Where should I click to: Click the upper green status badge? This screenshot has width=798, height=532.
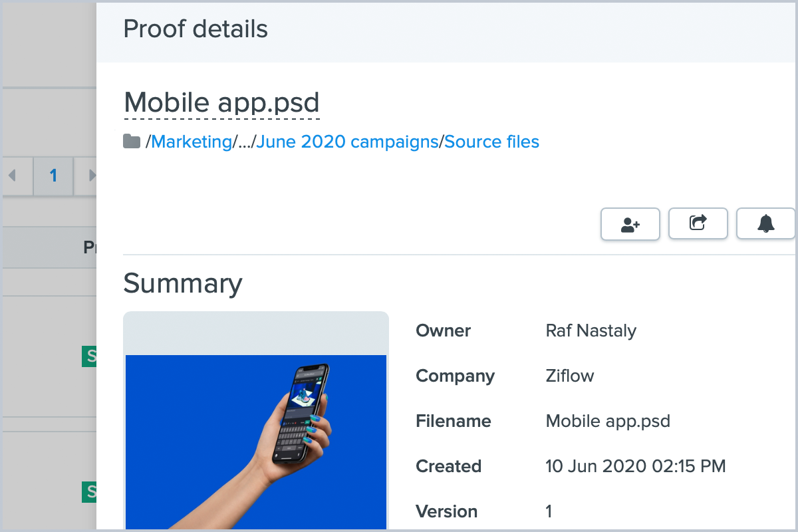[x=89, y=356]
